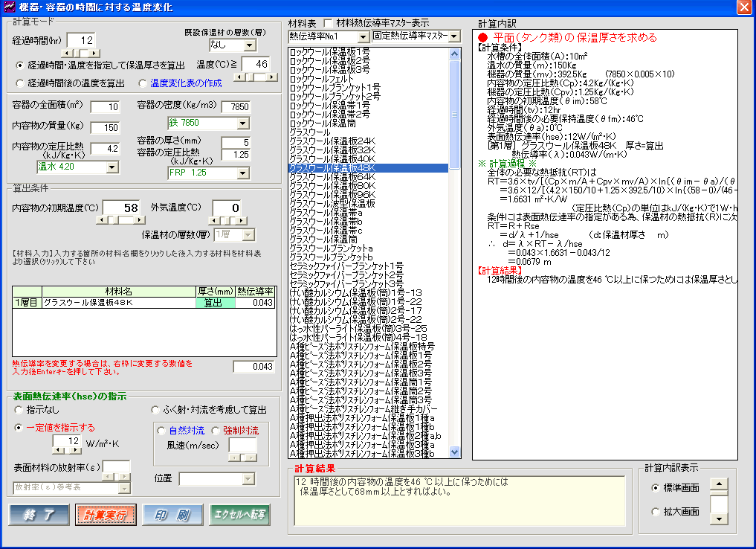756x549 pixels.
Task: Select the 拡大画面 display option
Action: (x=655, y=511)
